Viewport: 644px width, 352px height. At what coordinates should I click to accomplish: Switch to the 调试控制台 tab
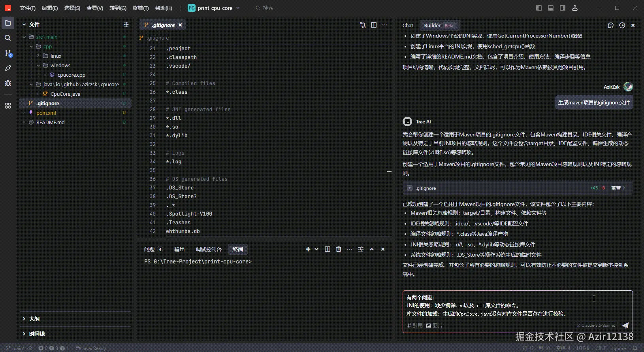(x=209, y=249)
